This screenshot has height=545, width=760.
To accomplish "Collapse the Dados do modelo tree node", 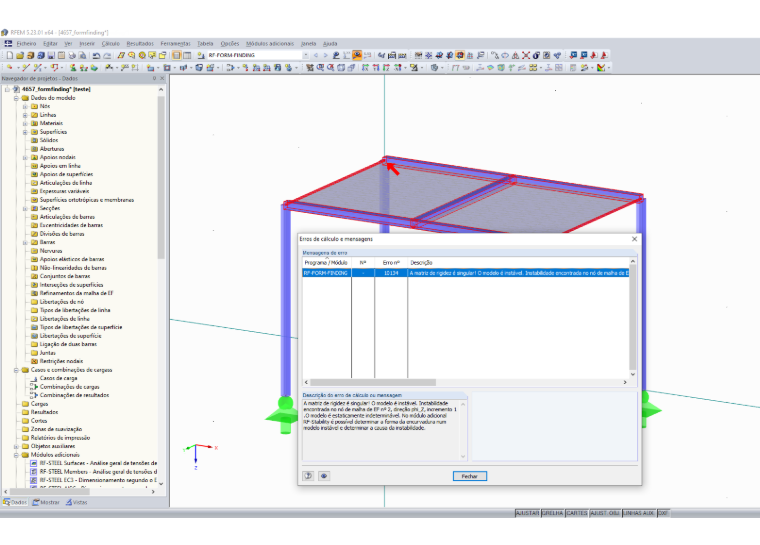I will point(16,98).
